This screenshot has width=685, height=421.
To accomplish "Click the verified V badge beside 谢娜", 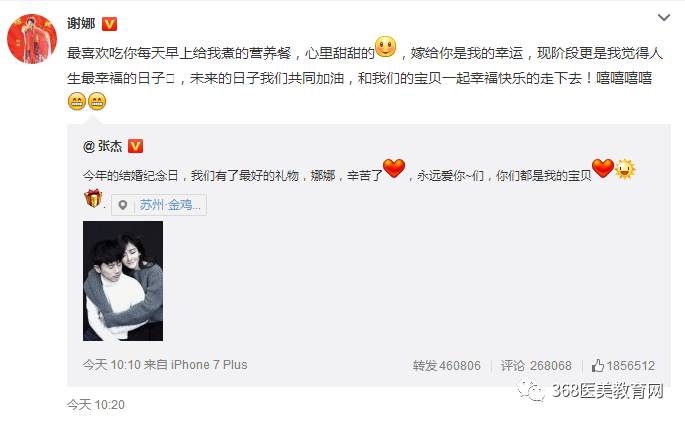I will pos(109,24).
